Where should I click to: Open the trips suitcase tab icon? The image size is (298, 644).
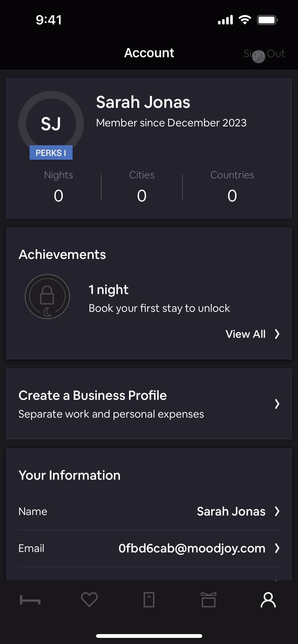149,599
